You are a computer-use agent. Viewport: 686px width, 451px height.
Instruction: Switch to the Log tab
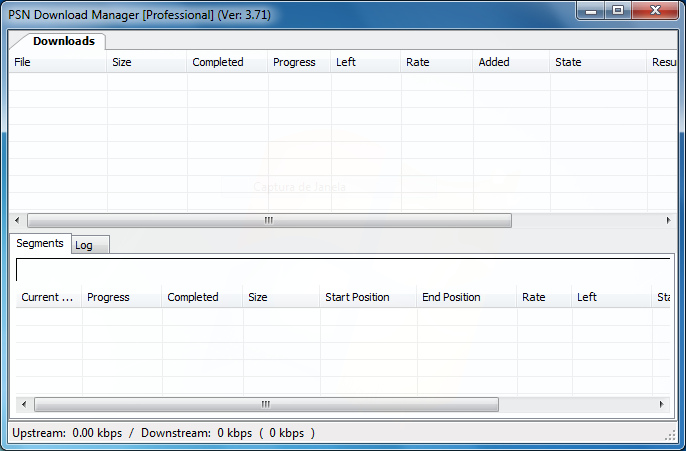(x=90, y=245)
